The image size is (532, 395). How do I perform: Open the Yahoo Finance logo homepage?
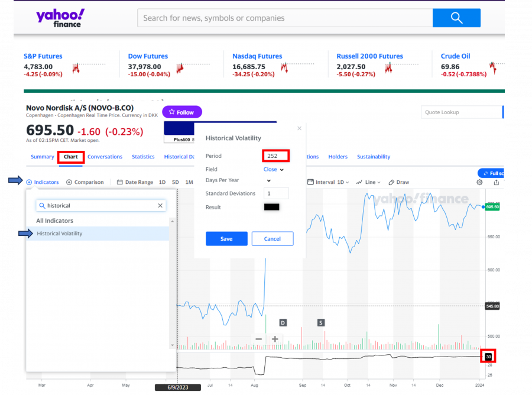tap(60, 18)
